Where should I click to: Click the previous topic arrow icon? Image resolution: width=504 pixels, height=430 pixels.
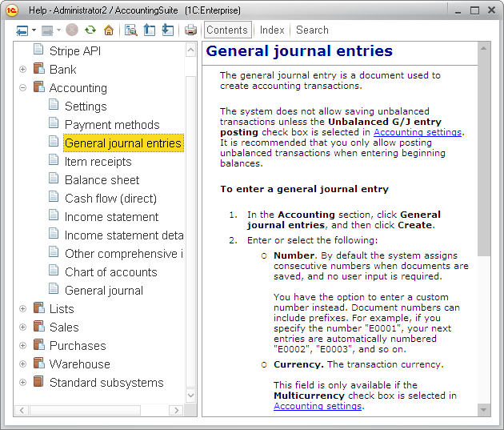[149, 30]
